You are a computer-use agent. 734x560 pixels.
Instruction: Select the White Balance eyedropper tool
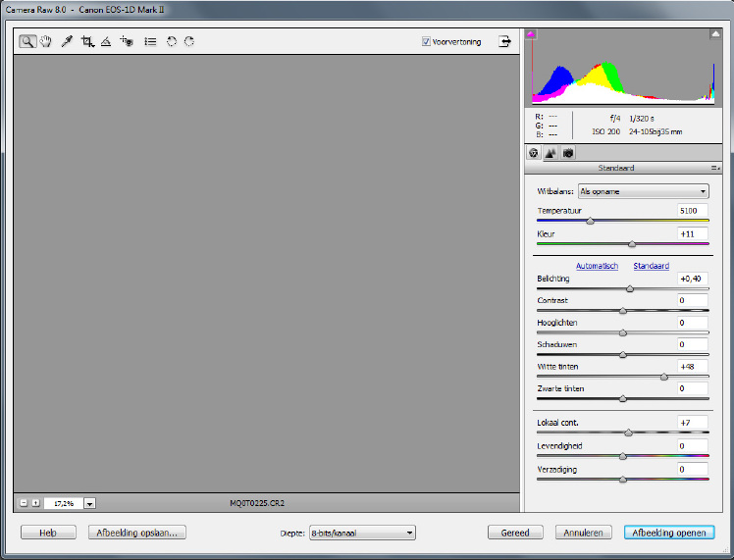click(67, 41)
